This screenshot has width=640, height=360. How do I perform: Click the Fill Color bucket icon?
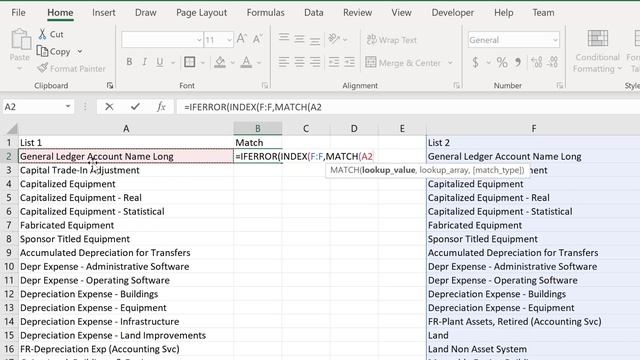(220, 62)
